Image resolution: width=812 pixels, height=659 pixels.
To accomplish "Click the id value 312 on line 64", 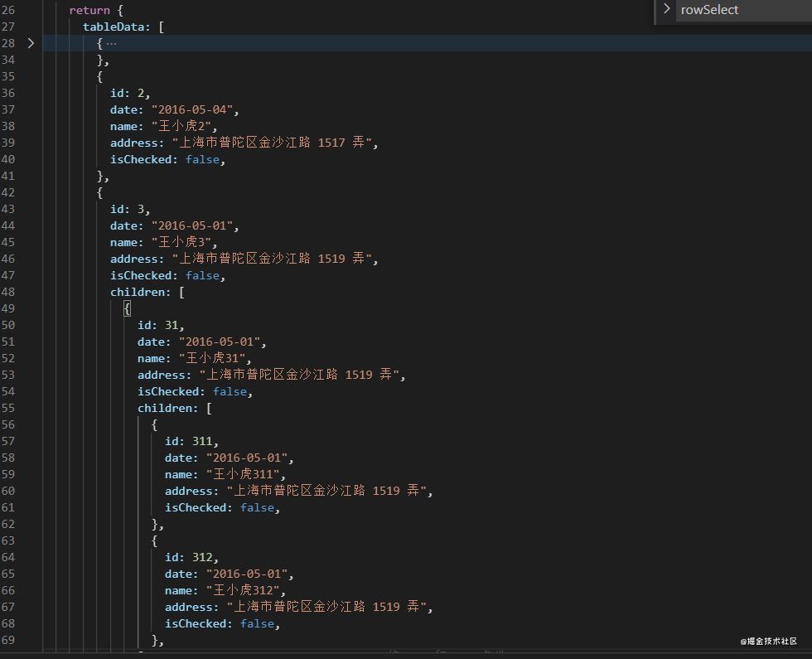I will click(x=201, y=557).
